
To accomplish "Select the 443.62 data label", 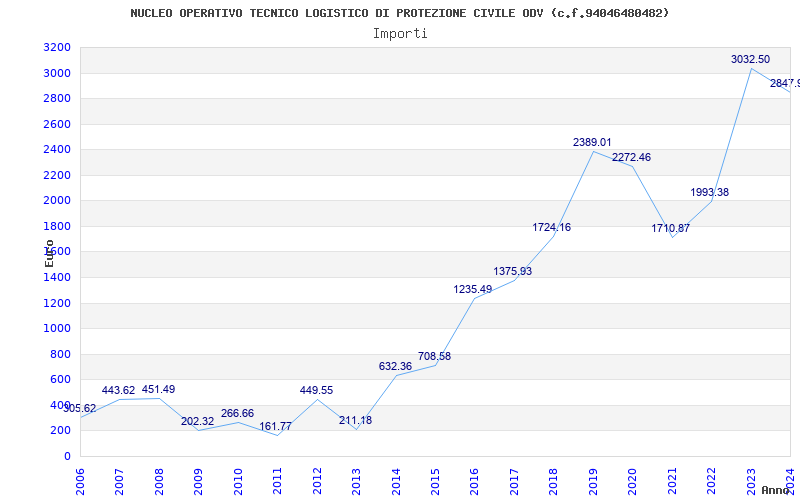I will coord(118,390).
